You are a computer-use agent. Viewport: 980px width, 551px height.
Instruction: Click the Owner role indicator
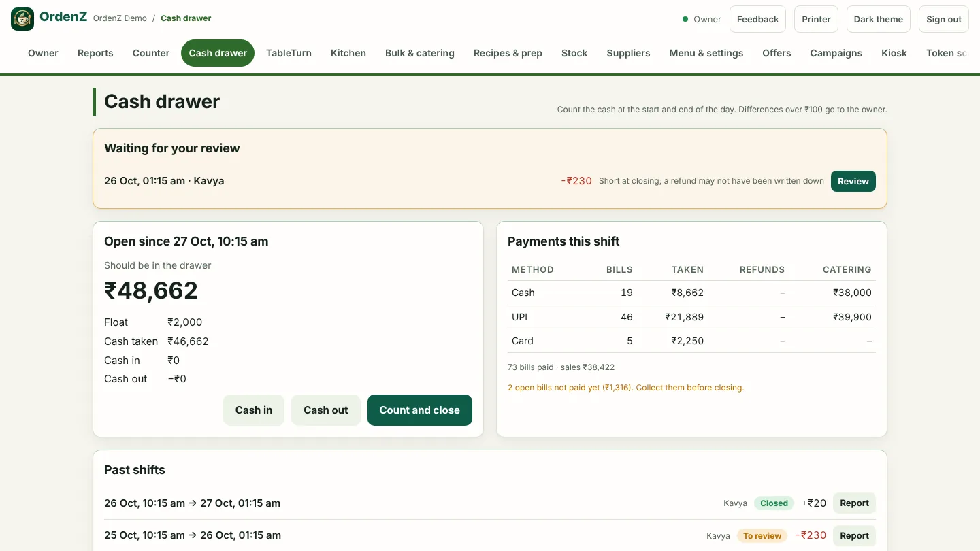(702, 19)
